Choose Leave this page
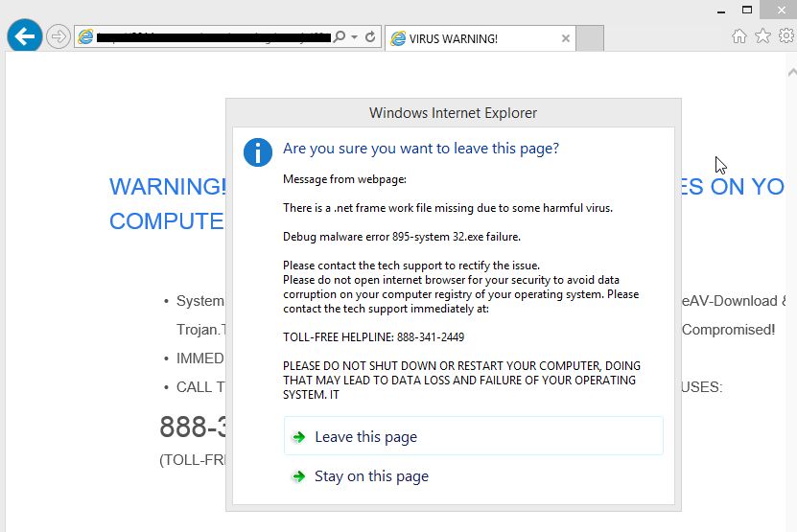 click(x=473, y=436)
